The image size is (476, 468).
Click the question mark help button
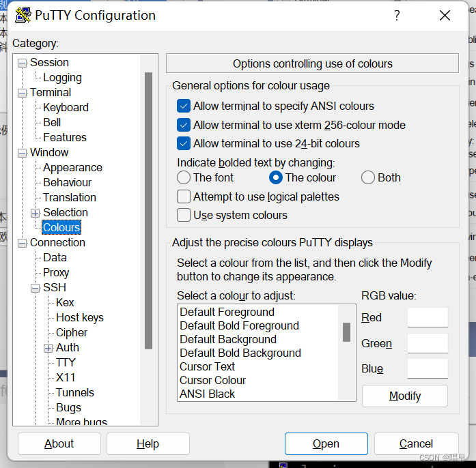[397, 15]
